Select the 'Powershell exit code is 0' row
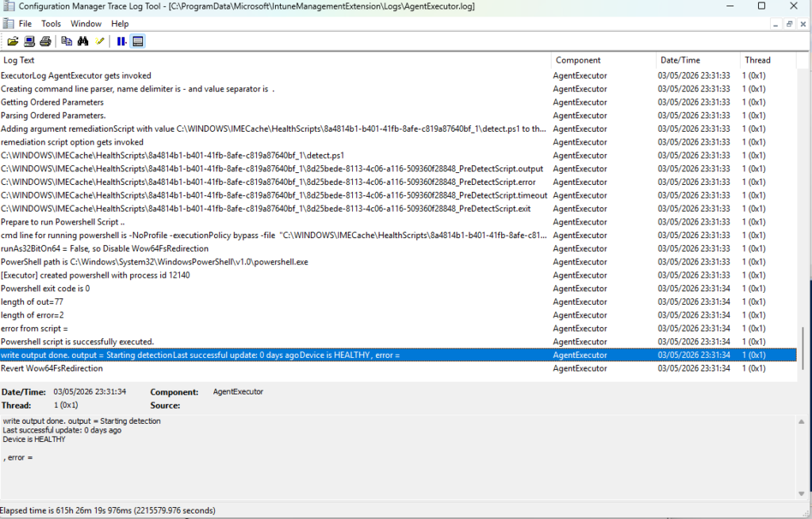The width and height of the screenshot is (812, 519). pyautogui.click(x=398, y=289)
